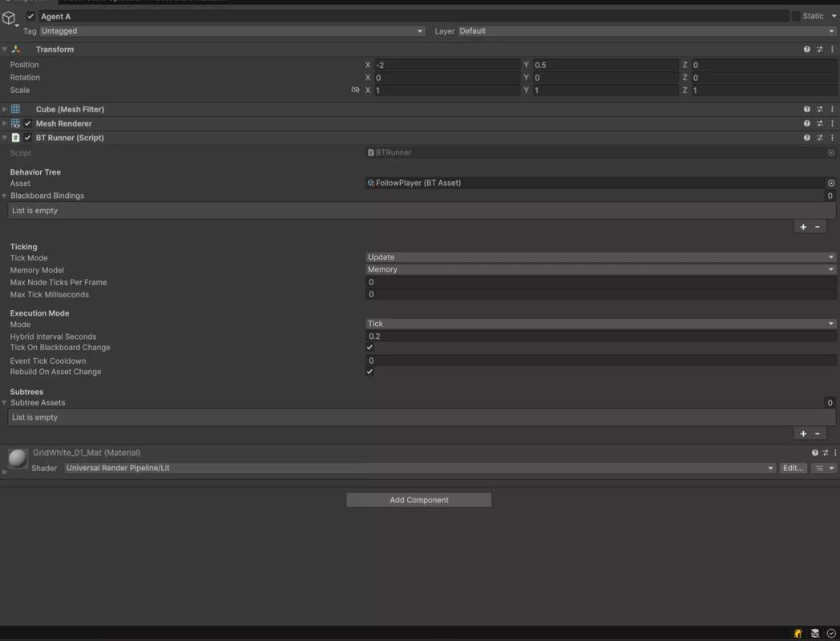Toggle the Static checkbox
The image size is (840, 641).
[x=796, y=17]
